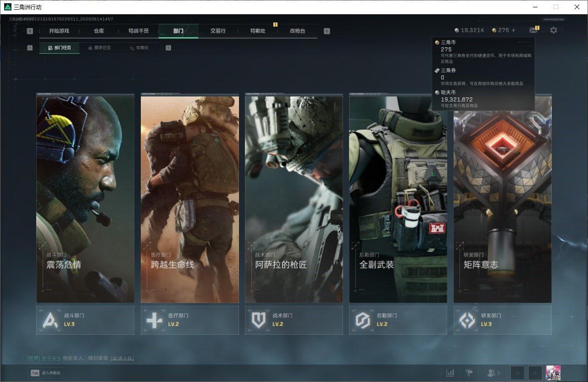Image resolution: width=588 pixels, height=382 pixels.
Task: Click the D key hint beside sub-tabs
Action: (168, 48)
